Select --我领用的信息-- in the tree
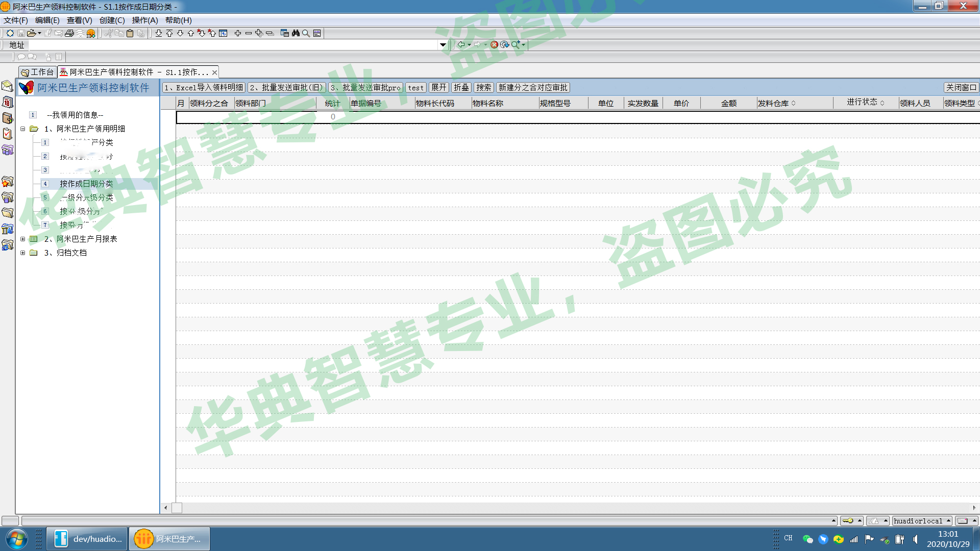This screenshot has height=551, width=980. pos(75,115)
